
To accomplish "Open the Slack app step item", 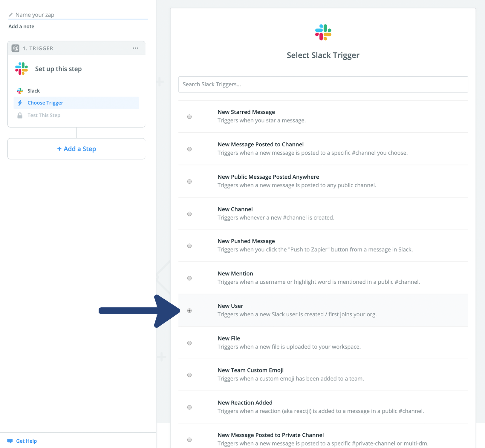I will [x=76, y=91].
